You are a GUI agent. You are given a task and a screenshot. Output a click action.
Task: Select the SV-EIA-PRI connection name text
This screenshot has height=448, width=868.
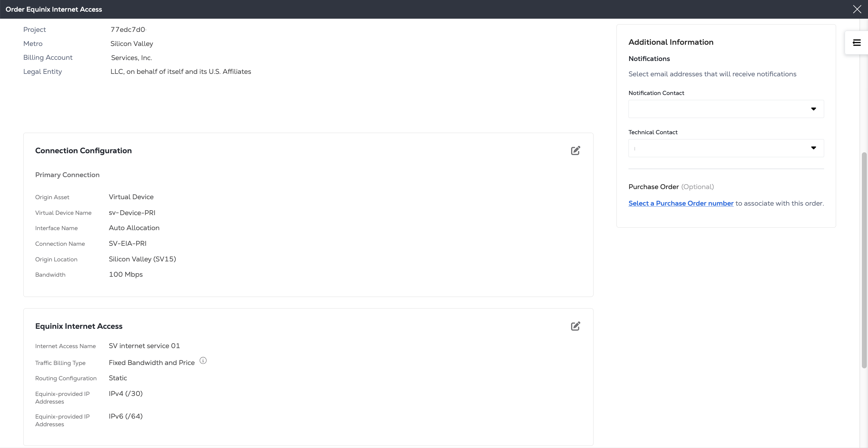127,243
